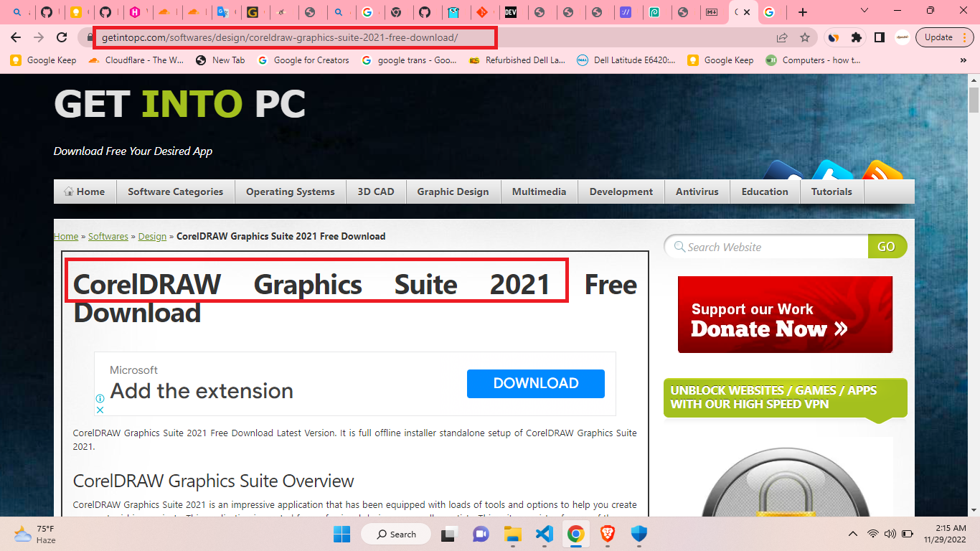Open the Windows Start menu
980x551 pixels.
(341, 534)
